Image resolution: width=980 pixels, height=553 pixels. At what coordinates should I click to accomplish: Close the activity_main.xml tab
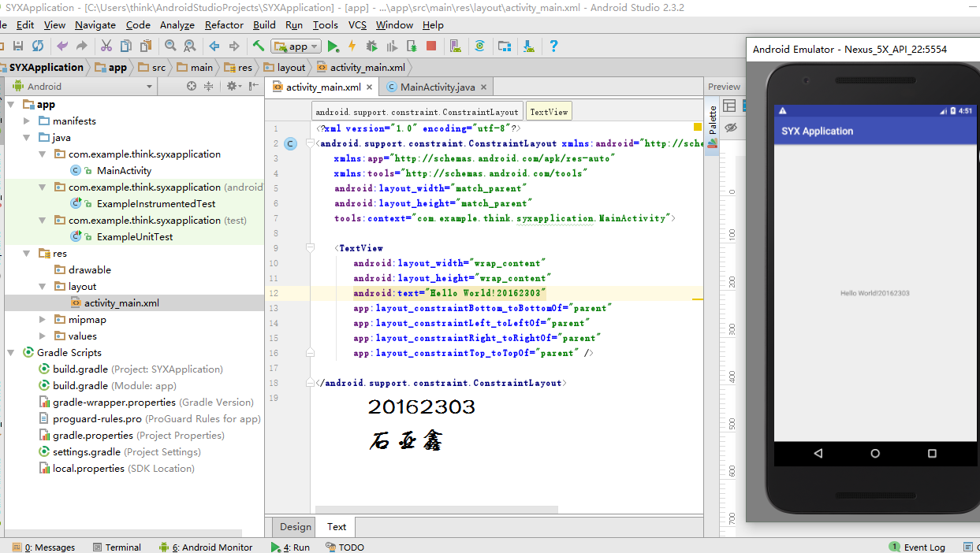[x=370, y=87]
